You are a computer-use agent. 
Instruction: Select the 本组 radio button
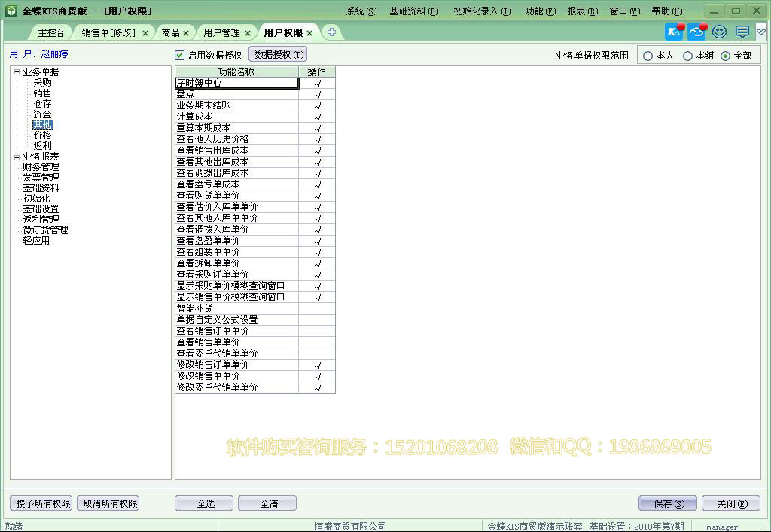click(687, 56)
